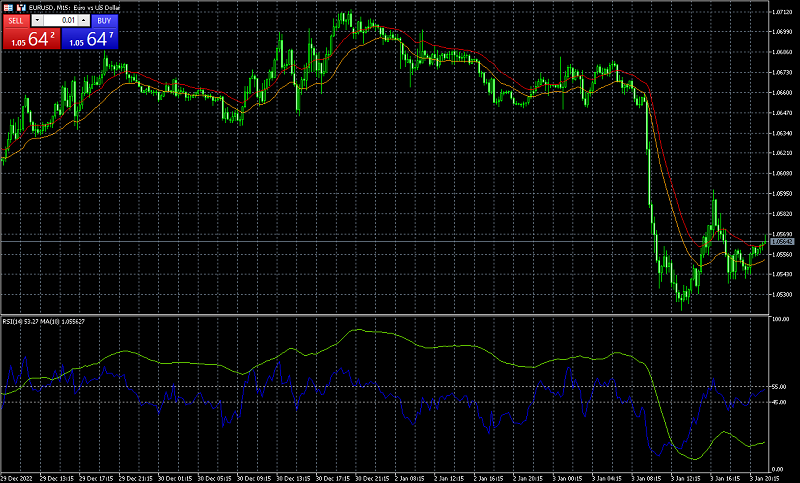Screen dimensions: 800x483
Task: Click the 100.00 label on RSI scale
Action: point(782,319)
